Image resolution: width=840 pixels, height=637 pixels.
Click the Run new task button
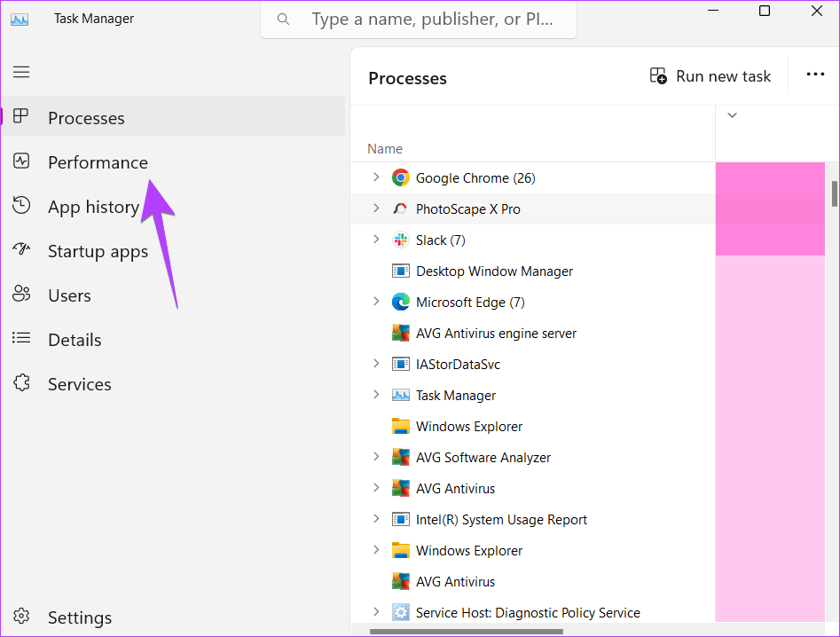pyautogui.click(x=710, y=76)
